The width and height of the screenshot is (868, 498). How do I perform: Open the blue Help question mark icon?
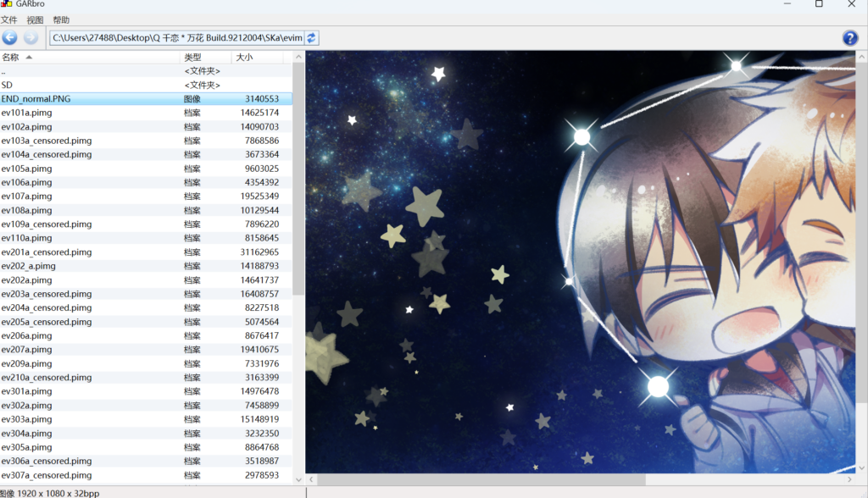click(850, 38)
